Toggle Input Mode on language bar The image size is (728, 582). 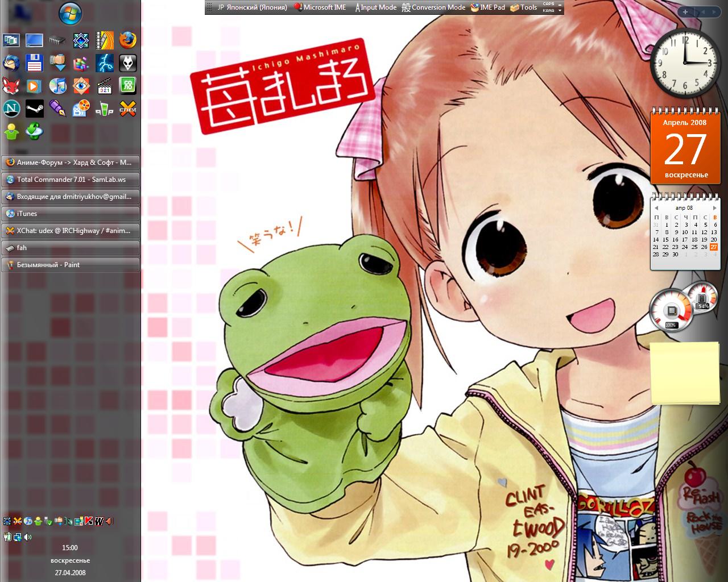(x=376, y=7)
